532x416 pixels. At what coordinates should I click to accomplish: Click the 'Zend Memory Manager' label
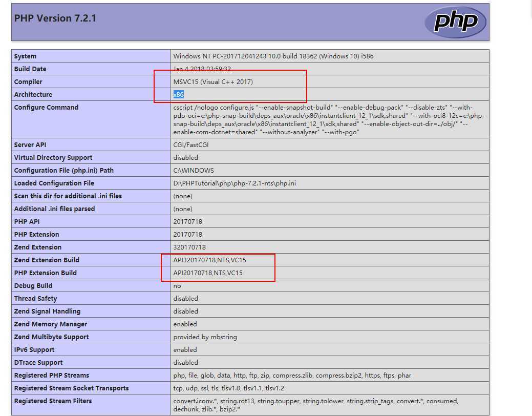coord(50,324)
